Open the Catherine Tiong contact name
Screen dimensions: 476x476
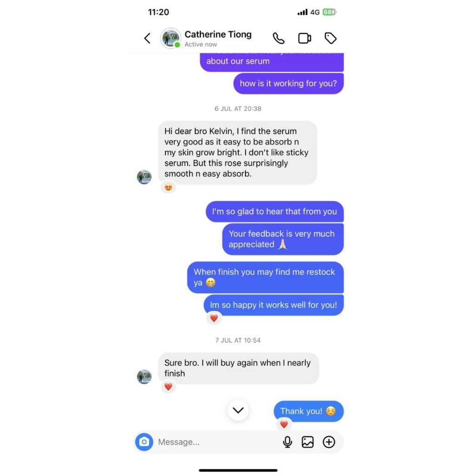click(x=218, y=34)
